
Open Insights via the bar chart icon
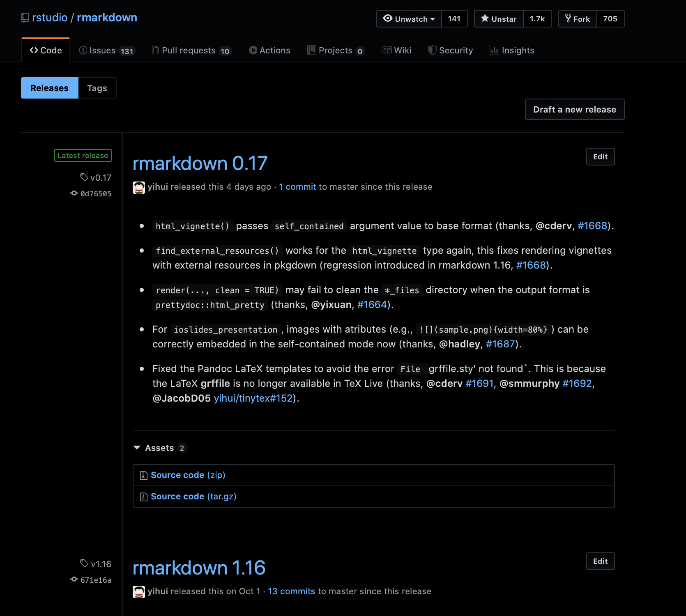[x=495, y=50]
